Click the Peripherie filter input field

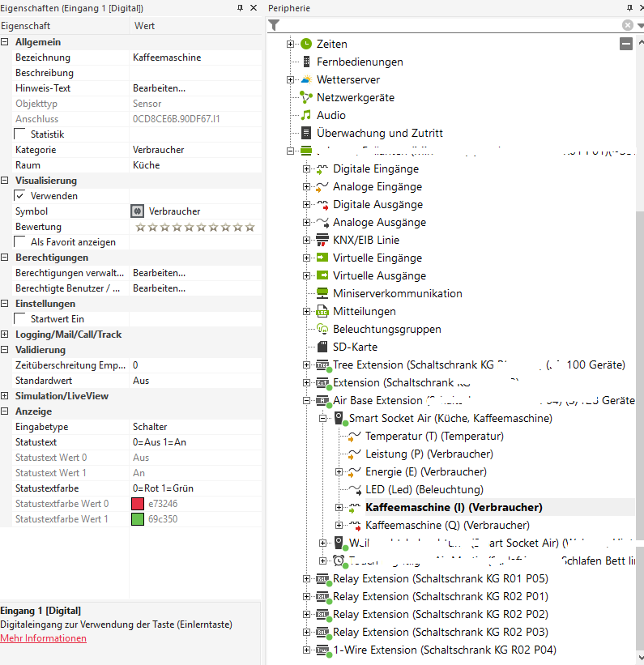451,25
